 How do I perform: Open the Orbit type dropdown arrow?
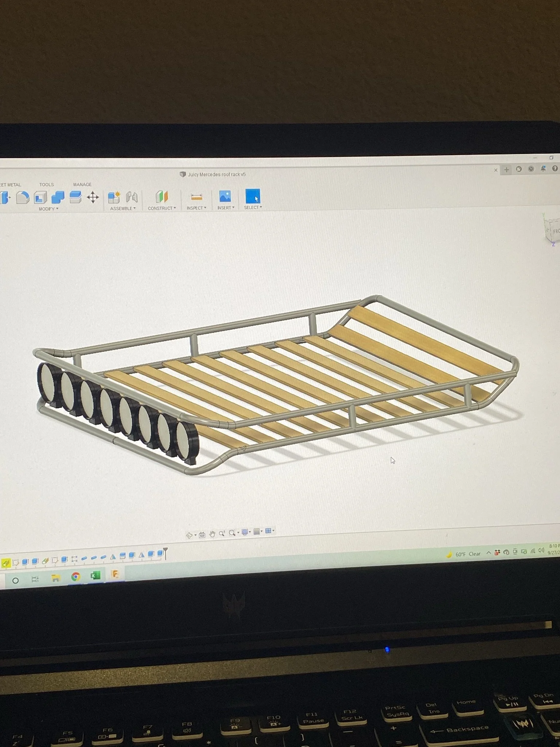(x=195, y=535)
